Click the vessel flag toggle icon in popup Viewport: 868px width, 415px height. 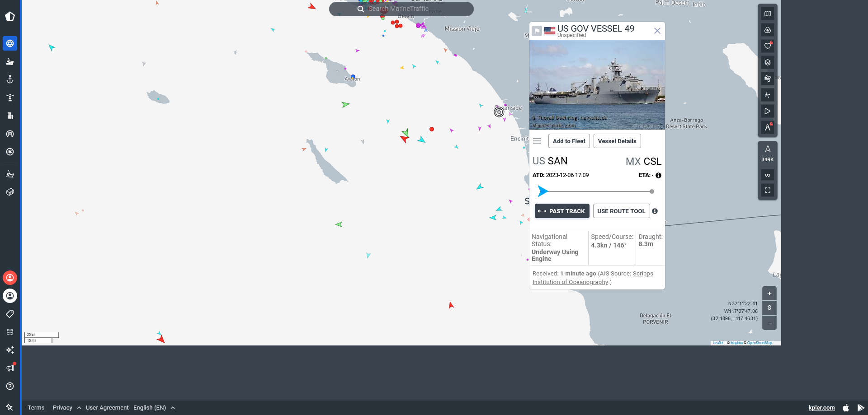537,31
